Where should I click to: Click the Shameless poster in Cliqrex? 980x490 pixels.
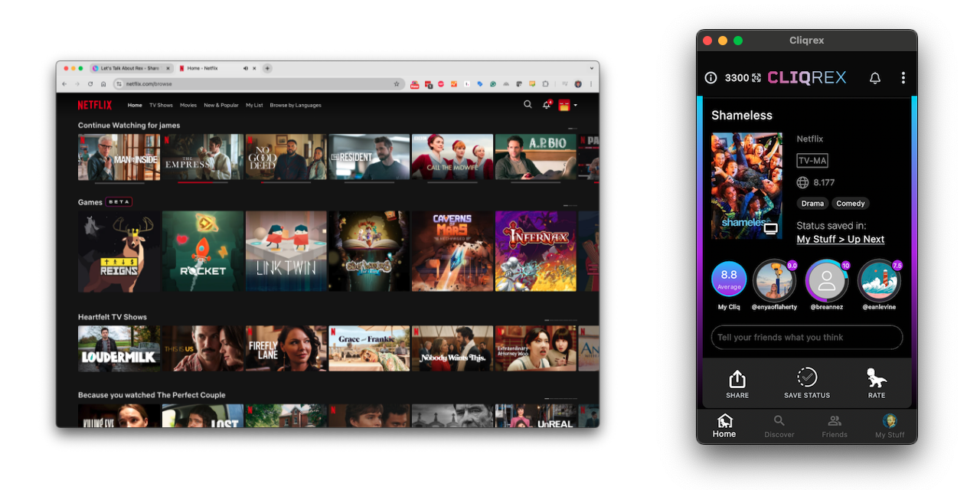[x=746, y=186]
